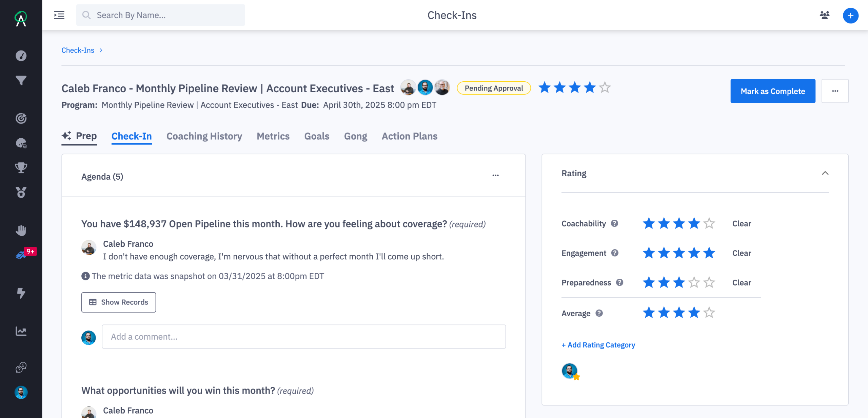The width and height of the screenshot is (868, 418).
Task: Click the blue plus add button
Action: [850, 16]
